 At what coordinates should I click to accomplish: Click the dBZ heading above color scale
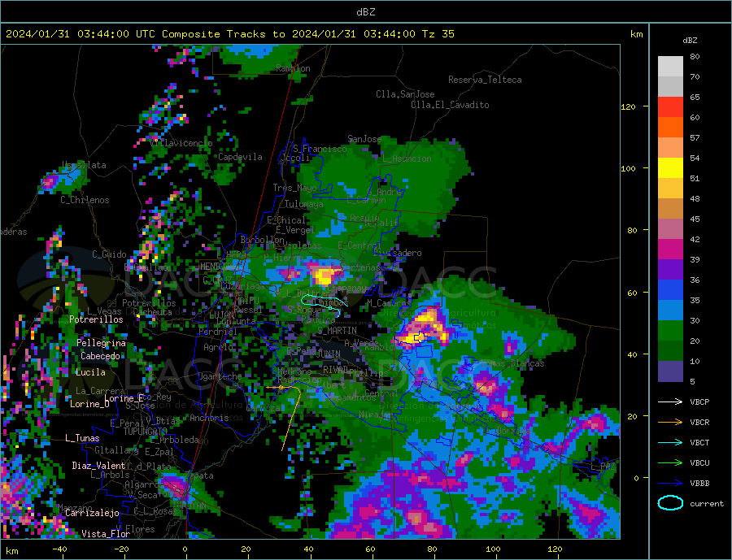tap(690, 41)
